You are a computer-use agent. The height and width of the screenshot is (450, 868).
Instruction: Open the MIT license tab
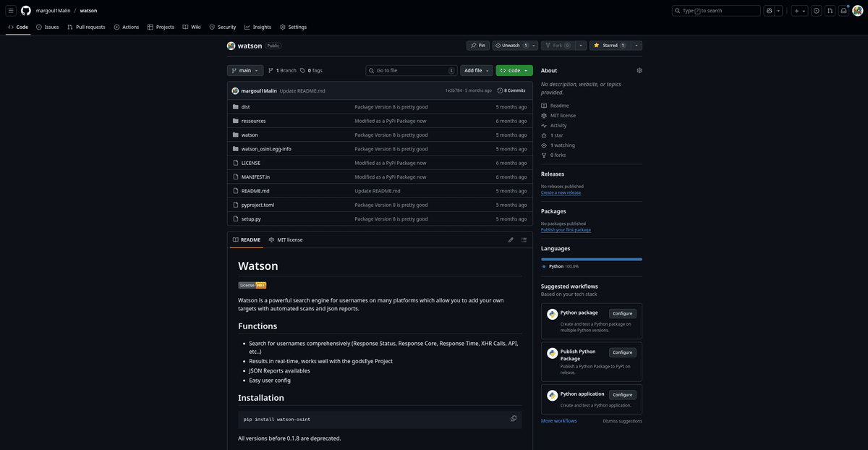coord(286,239)
